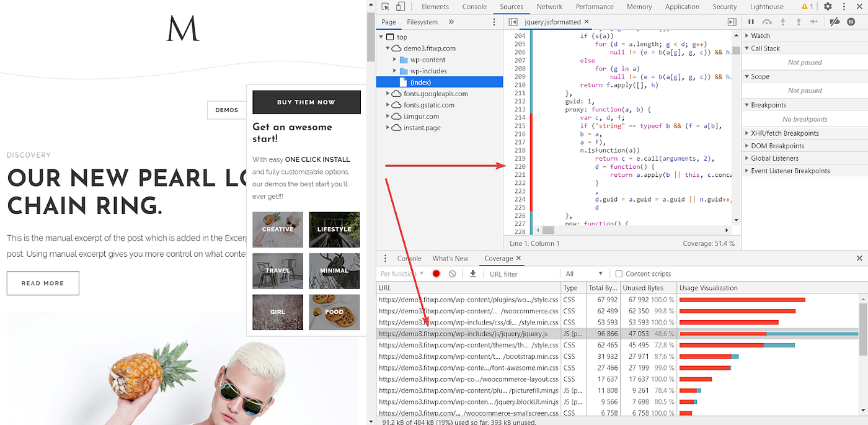Stop instrumenting coverage with the record icon
Viewport: 868px width, 425px height.
click(x=436, y=273)
